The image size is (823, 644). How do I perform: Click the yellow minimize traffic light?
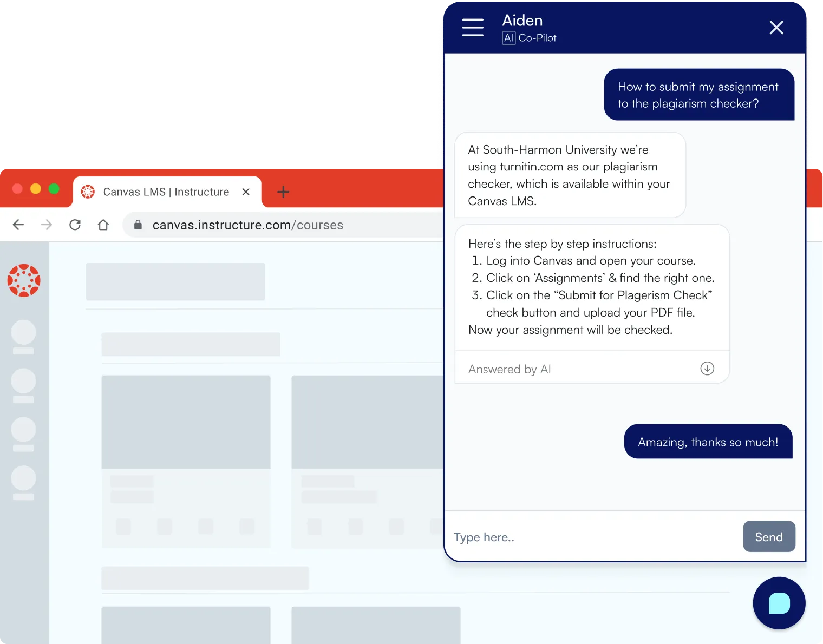(x=35, y=189)
